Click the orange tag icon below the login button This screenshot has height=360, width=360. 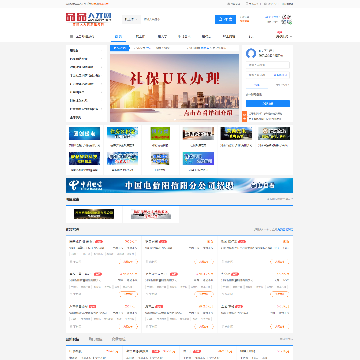[244, 116]
